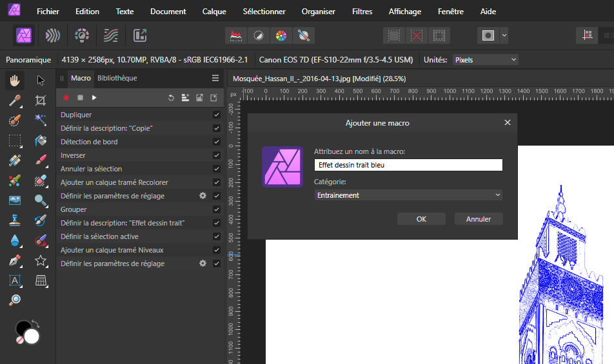Click the white colour swatch in toolbox
The width and height of the screenshot is (614, 364).
click(32, 336)
